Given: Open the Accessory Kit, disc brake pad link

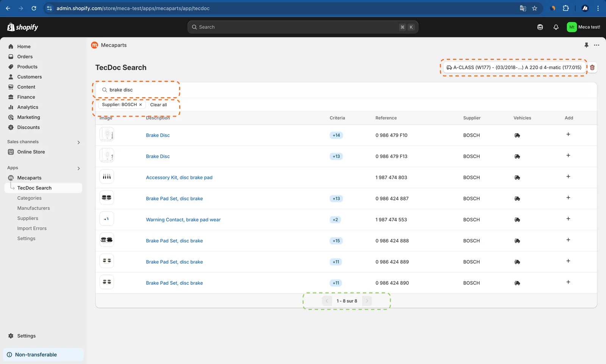Looking at the screenshot, I should point(179,177).
